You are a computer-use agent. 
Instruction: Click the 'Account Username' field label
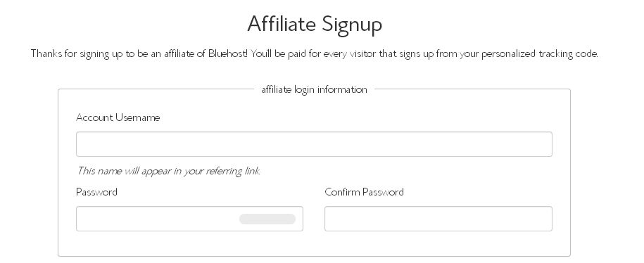118,117
